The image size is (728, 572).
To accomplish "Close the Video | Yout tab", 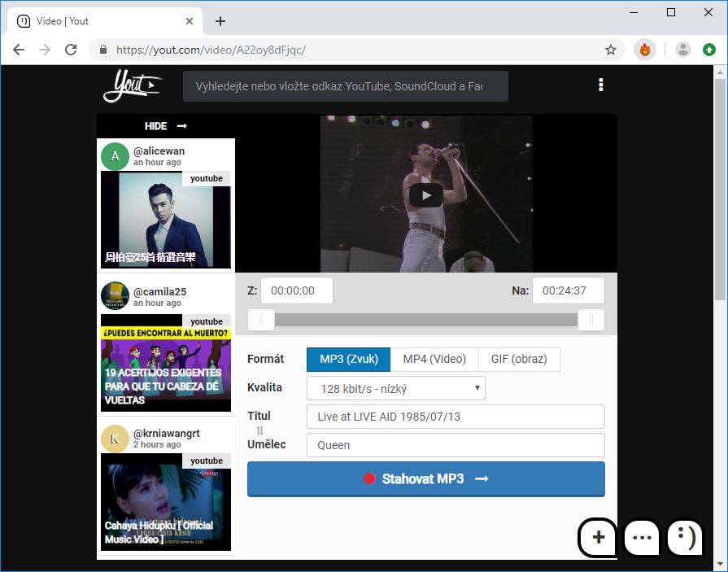I will [x=190, y=21].
